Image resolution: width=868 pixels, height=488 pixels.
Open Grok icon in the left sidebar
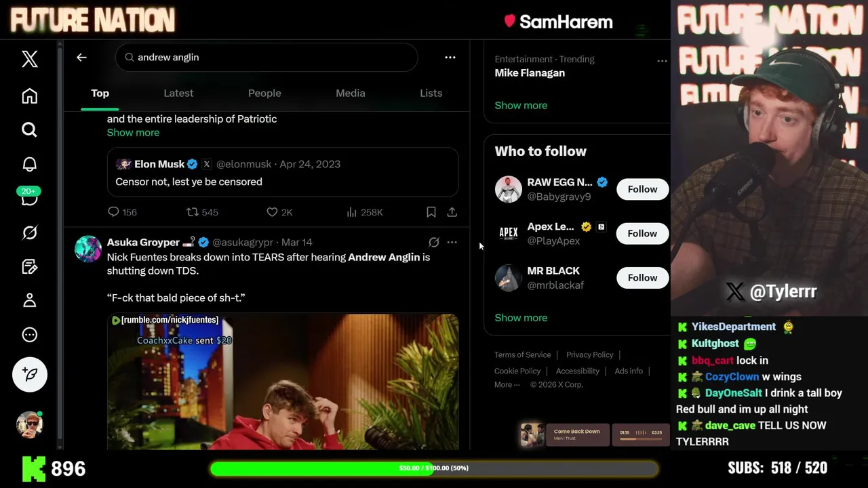pos(29,232)
